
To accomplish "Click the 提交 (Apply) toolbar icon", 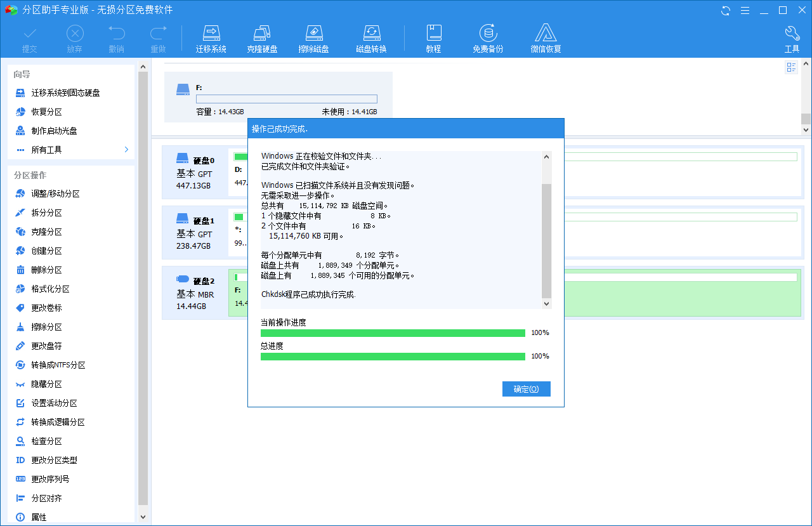I will pyautogui.click(x=30, y=39).
